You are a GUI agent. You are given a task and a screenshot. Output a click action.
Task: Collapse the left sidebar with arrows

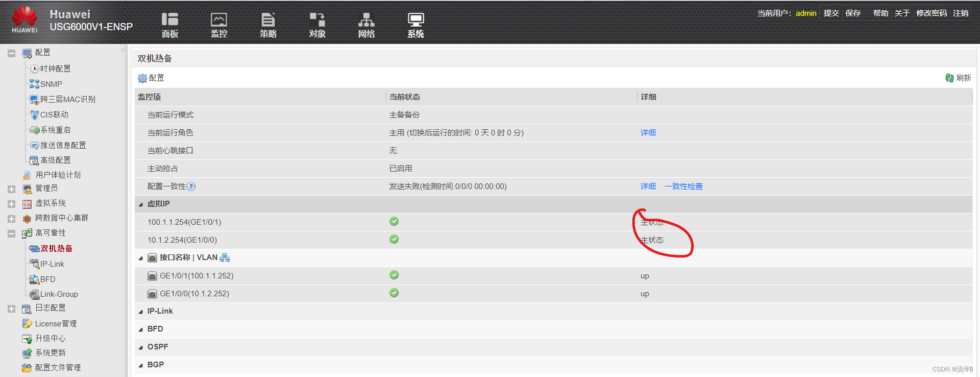(123, 50)
